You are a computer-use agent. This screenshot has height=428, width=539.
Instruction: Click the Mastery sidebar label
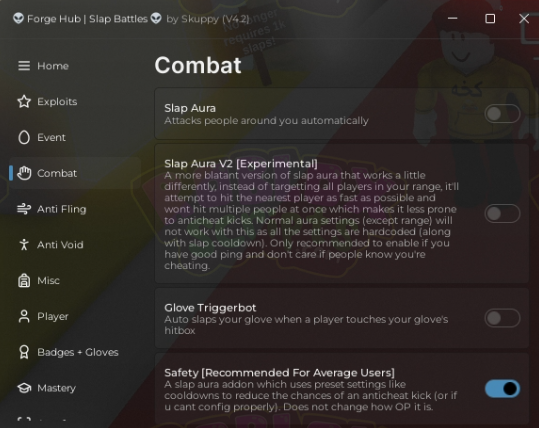(56, 388)
